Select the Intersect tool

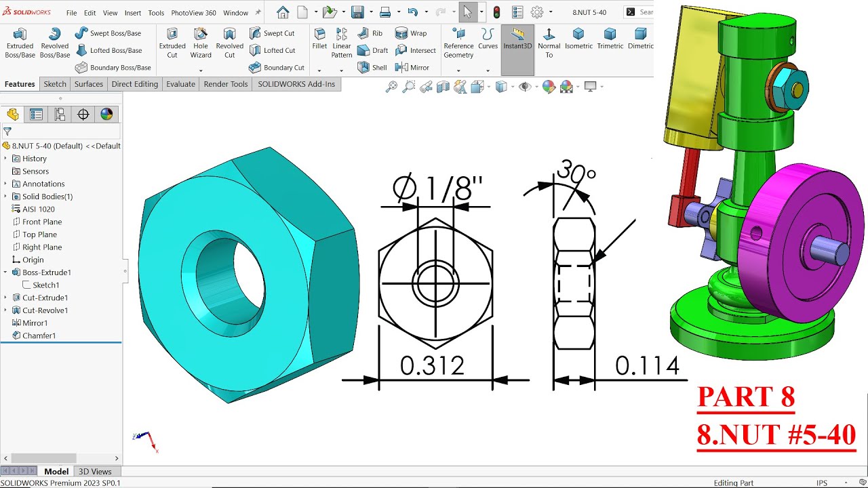tap(416, 50)
